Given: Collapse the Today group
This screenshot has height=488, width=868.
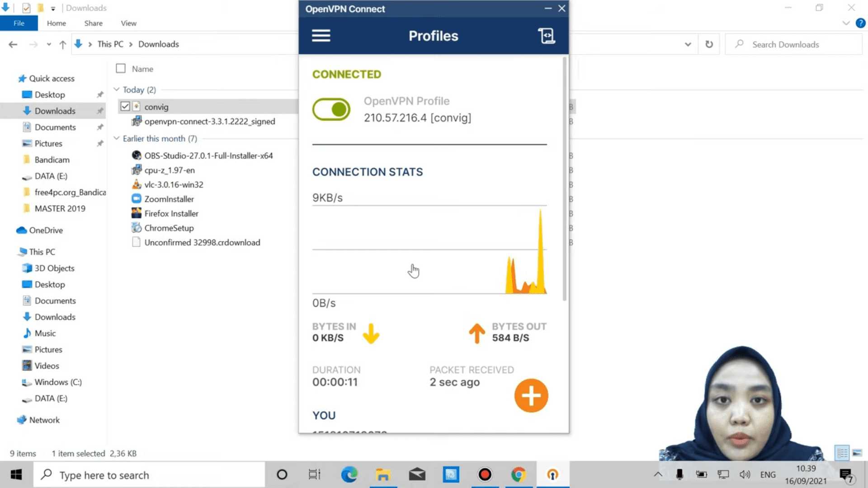Looking at the screenshot, I should (117, 89).
